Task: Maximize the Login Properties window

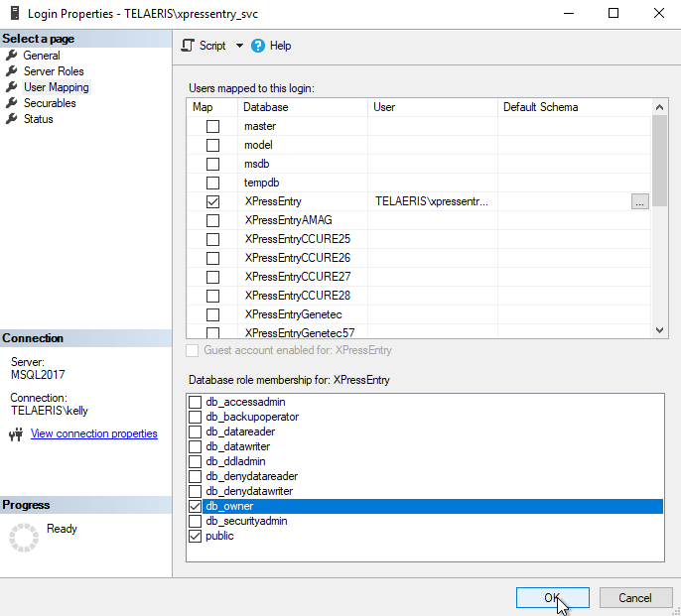Action: 613,14
